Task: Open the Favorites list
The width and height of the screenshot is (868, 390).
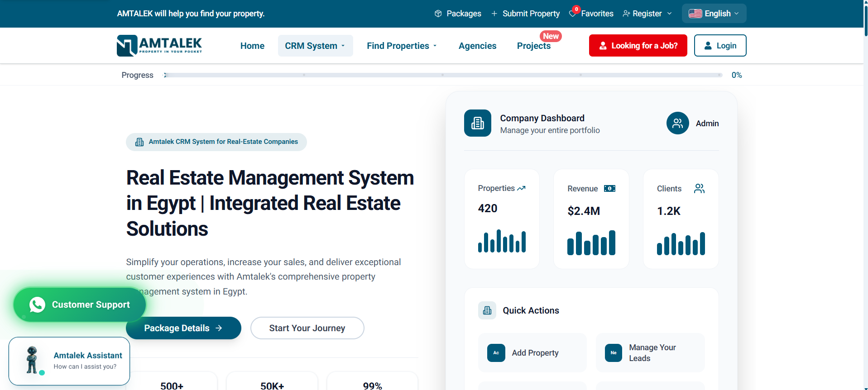Action: pyautogui.click(x=591, y=14)
